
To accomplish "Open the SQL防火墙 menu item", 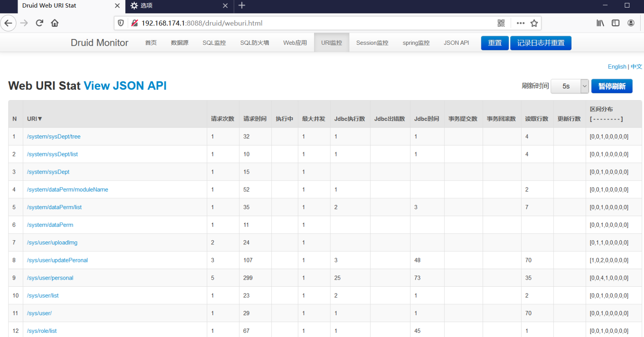I will [254, 43].
